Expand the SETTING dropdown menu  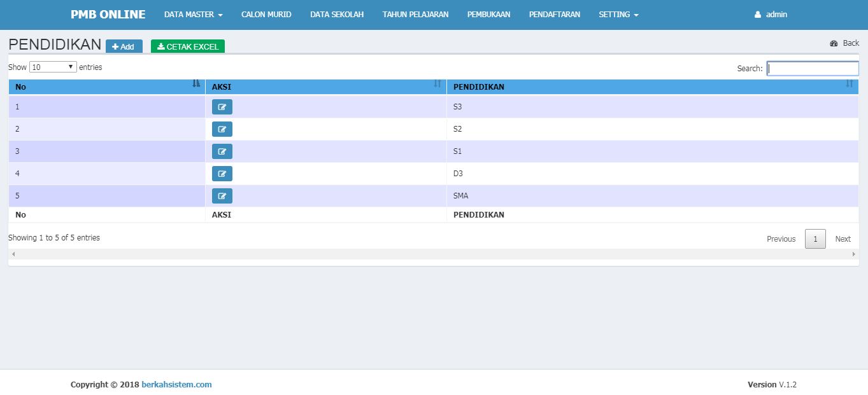coord(618,15)
